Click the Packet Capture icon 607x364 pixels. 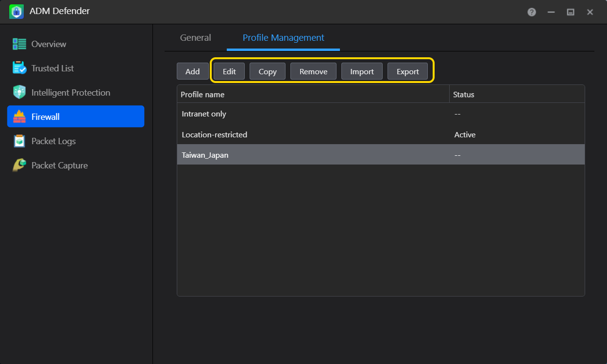pos(19,165)
